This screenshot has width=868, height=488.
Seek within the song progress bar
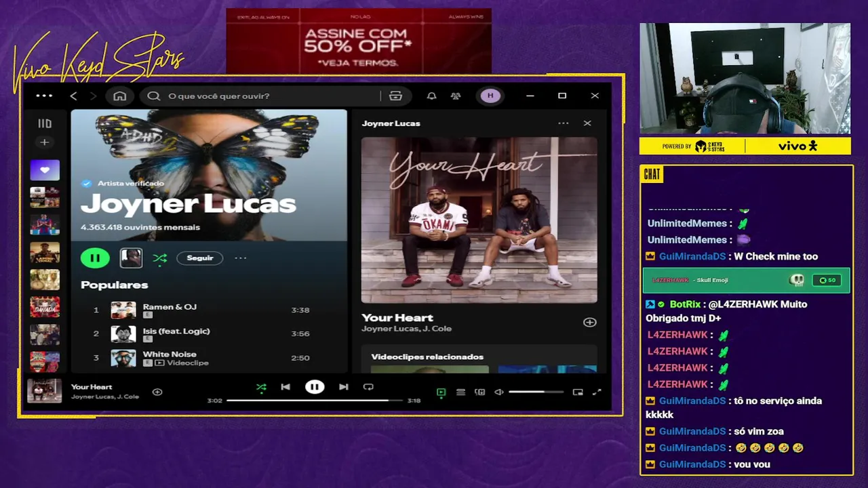[x=315, y=401]
